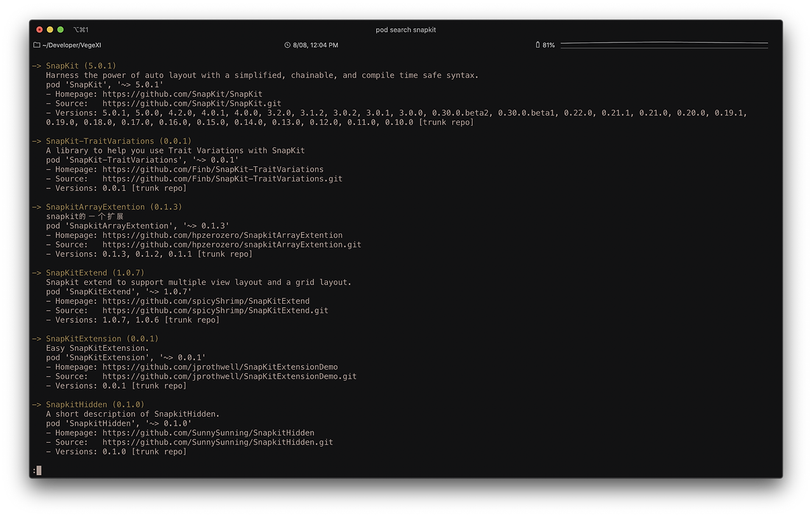Click the 'Versions: 0.1.3, 0.1.2, 0.1.1' line
The image size is (812, 517).
[x=149, y=254]
